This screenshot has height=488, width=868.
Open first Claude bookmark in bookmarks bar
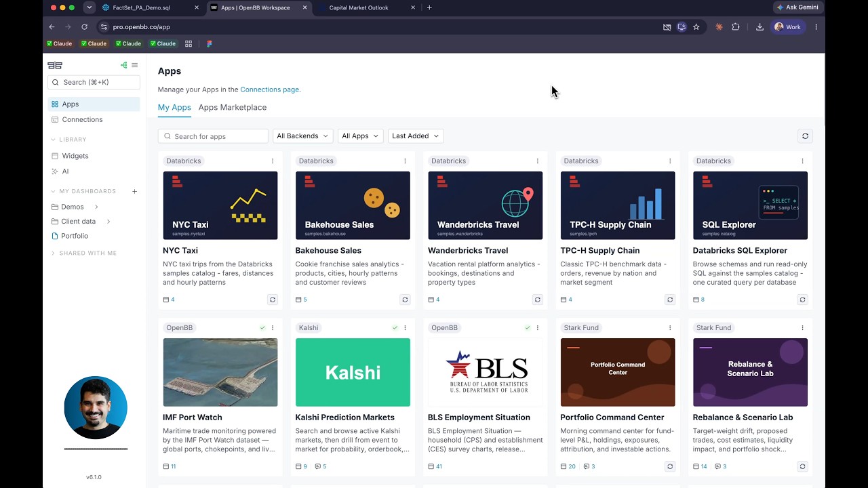[x=59, y=43]
